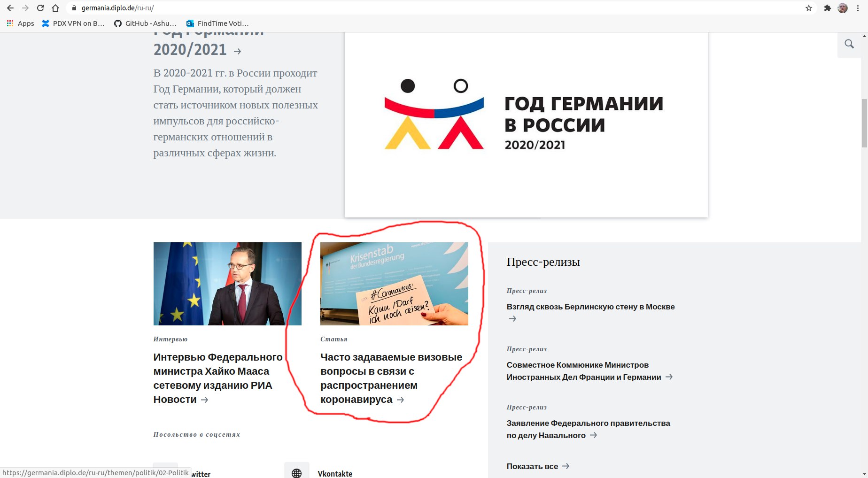Click the page vertical scrollbar thumb
This screenshot has height=478, width=868.
click(x=864, y=123)
